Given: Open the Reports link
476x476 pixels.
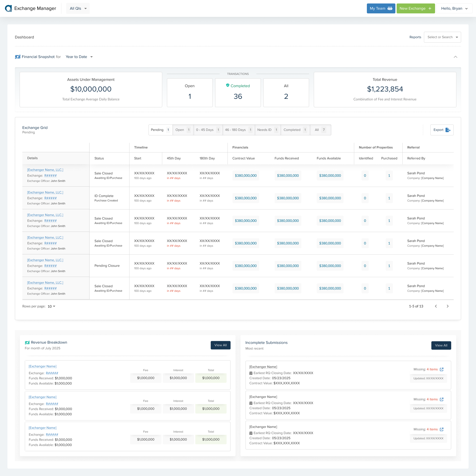Looking at the screenshot, I should [415, 37].
